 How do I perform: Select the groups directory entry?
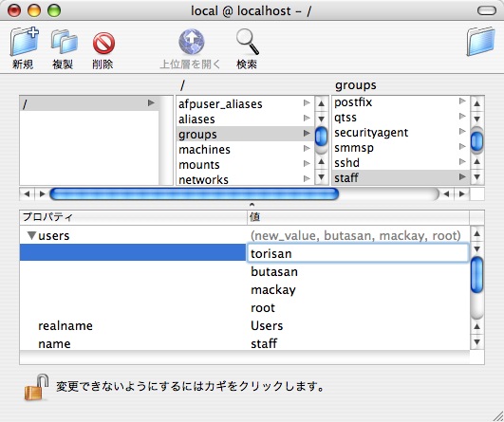coord(245,134)
